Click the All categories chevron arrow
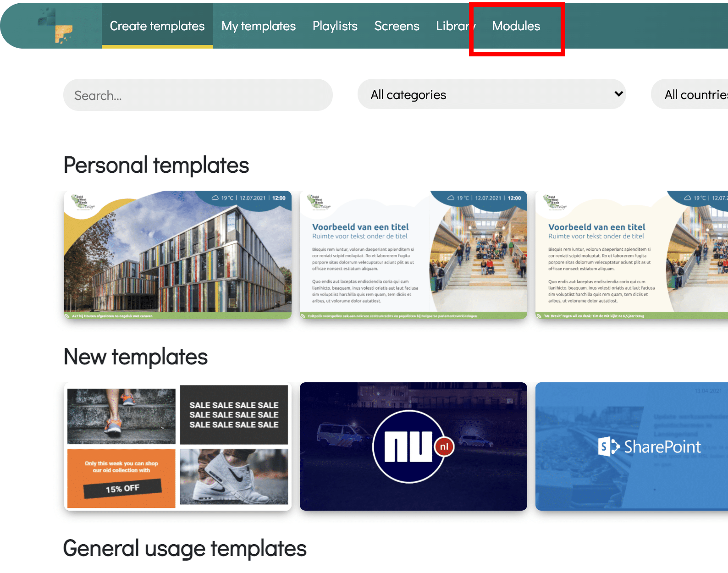Image resolution: width=728 pixels, height=573 pixels. (x=618, y=94)
